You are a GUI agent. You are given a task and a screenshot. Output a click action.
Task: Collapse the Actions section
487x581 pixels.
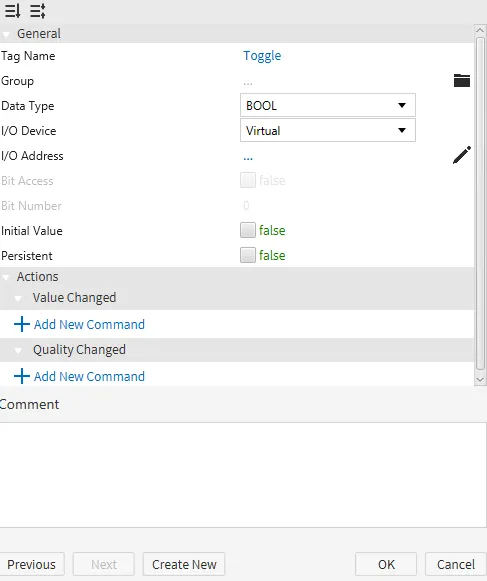pyautogui.click(x=6, y=277)
